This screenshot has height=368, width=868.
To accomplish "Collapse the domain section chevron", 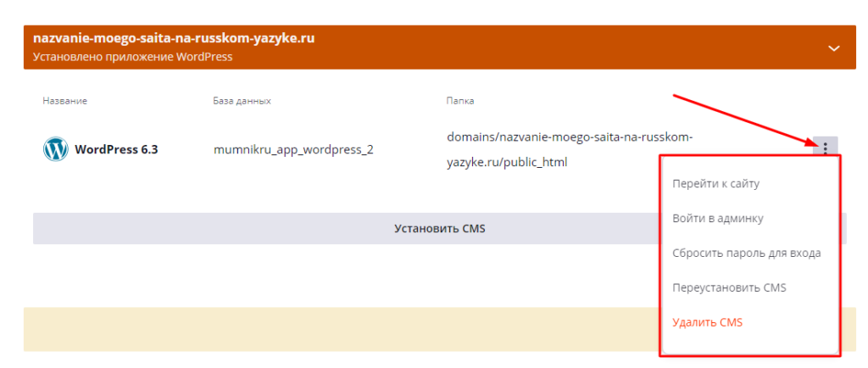I will (834, 48).
